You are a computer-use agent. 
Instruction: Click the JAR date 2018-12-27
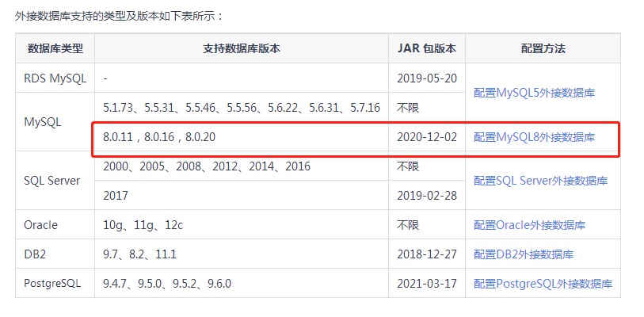[x=427, y=254]
